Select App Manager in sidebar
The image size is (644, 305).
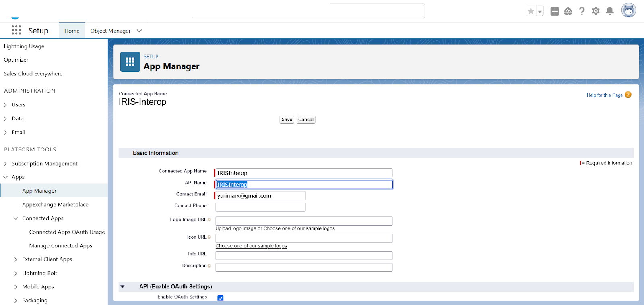[39, 191]
